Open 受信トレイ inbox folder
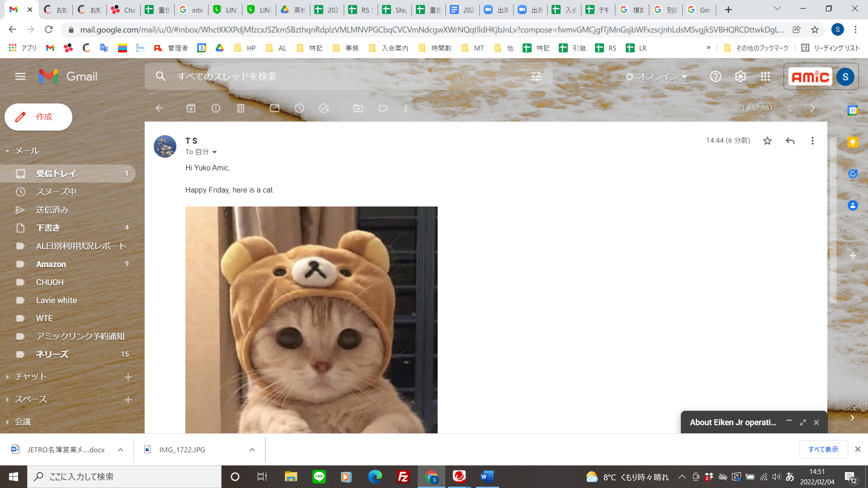This screenshot has height=488, width=868. tap(68, 174)
